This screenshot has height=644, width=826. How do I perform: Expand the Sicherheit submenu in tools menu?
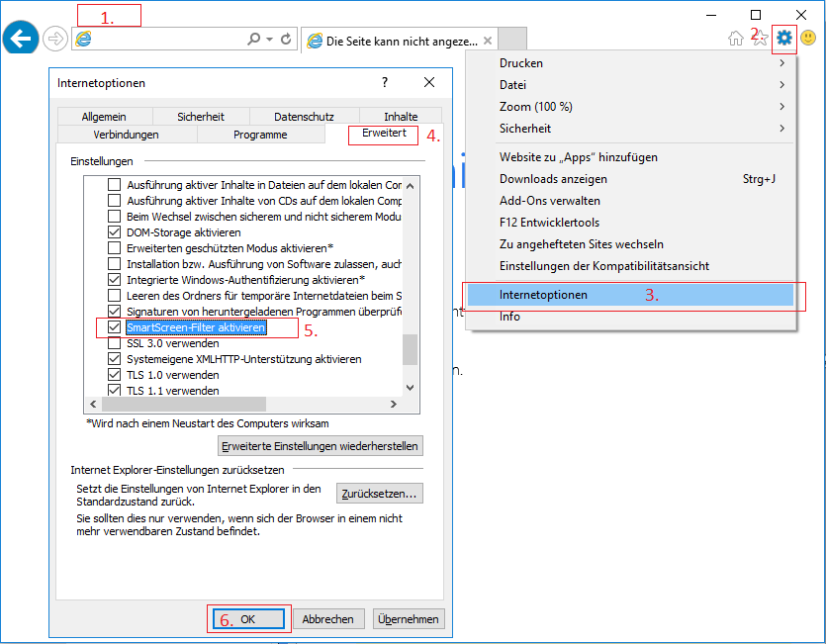click(630, 128)
